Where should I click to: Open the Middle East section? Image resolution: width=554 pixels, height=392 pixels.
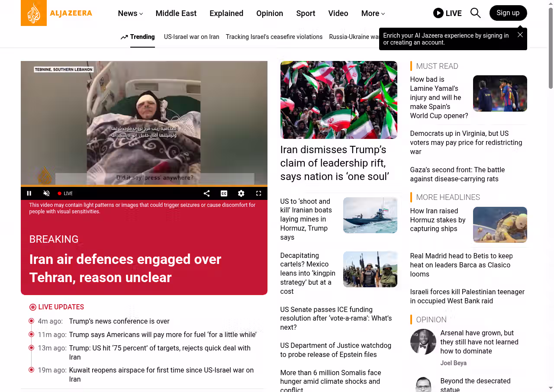point(176,13)
